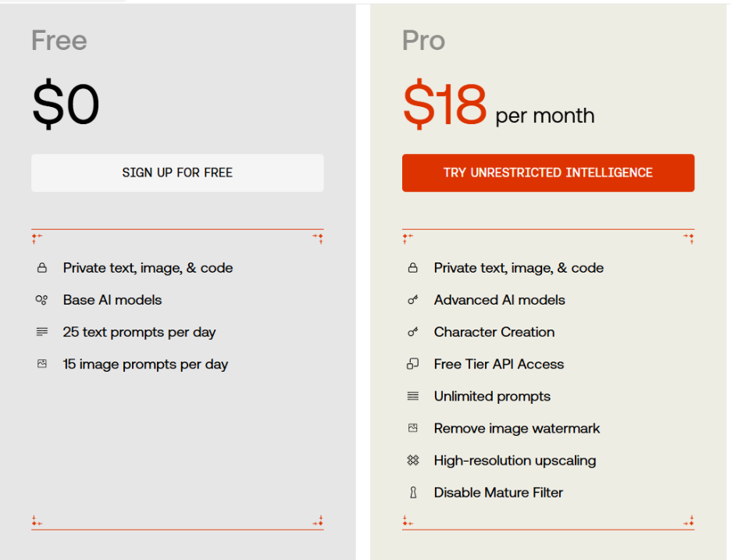Image resolution: width=731 pixels, height=560 pixels.
Task: Click the lines icon beside Unlimited prompts
Action: point(412,396)
